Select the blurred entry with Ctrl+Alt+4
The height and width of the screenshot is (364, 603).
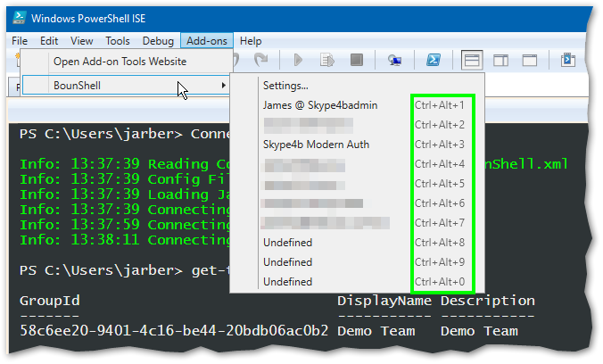tap(358, 164)
